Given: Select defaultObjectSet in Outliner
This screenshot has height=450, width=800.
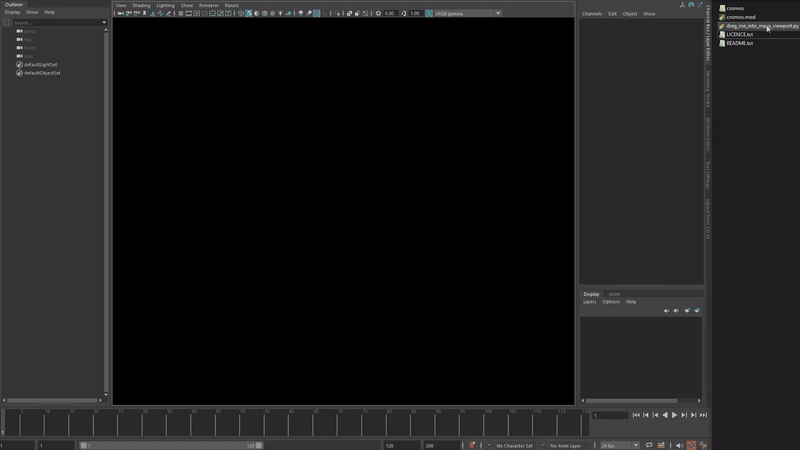Looking at the screenshot, I should (42, 73).
